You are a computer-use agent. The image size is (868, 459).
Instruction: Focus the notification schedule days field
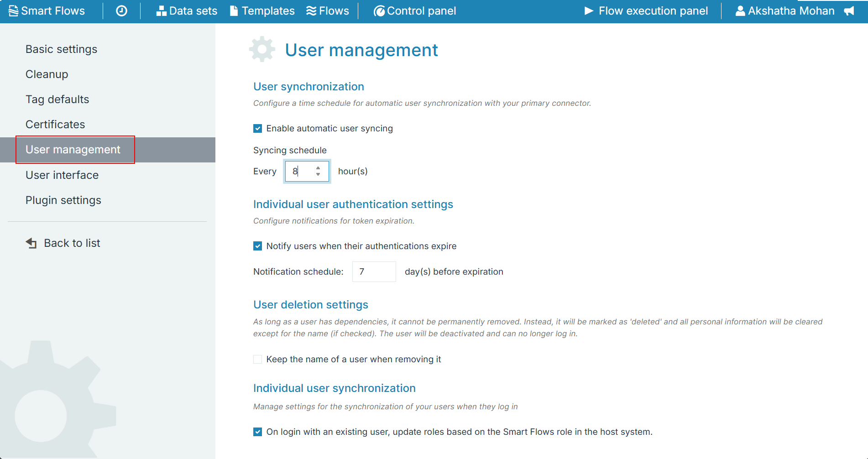[x=374, y=272]
